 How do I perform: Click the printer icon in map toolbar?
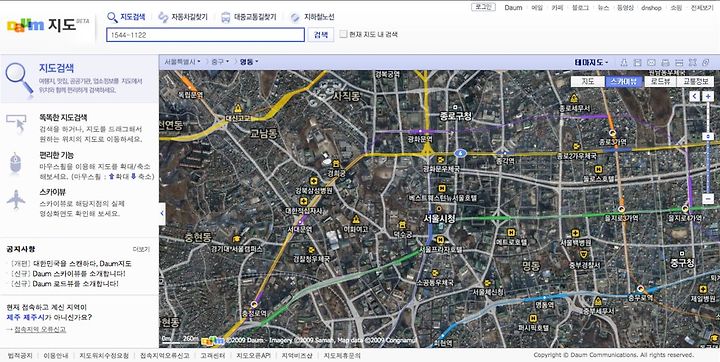pyautogui.click(x=665, y=62)
